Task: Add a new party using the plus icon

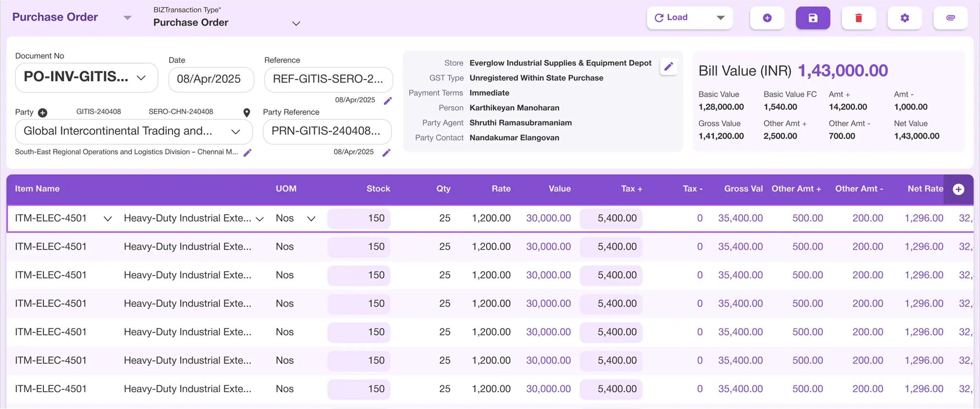Action: (x=42, y=112)
